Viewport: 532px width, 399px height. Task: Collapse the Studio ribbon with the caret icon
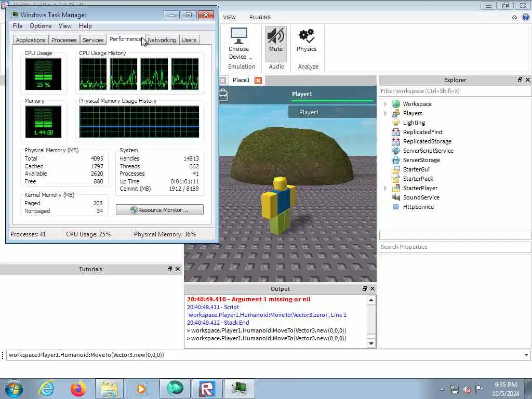click(x=515, y=17)
